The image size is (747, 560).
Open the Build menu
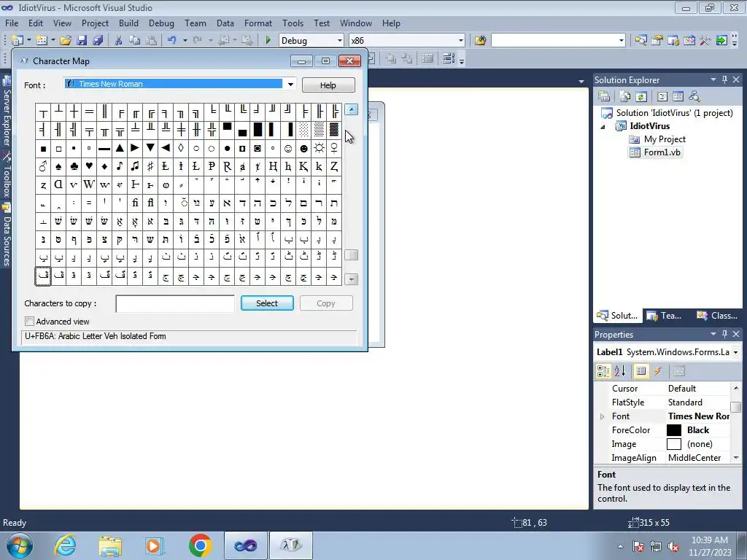[x=128, y=23]
